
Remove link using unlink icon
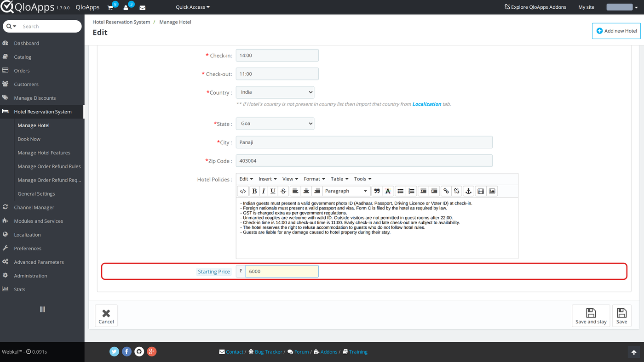click(457, 191)
